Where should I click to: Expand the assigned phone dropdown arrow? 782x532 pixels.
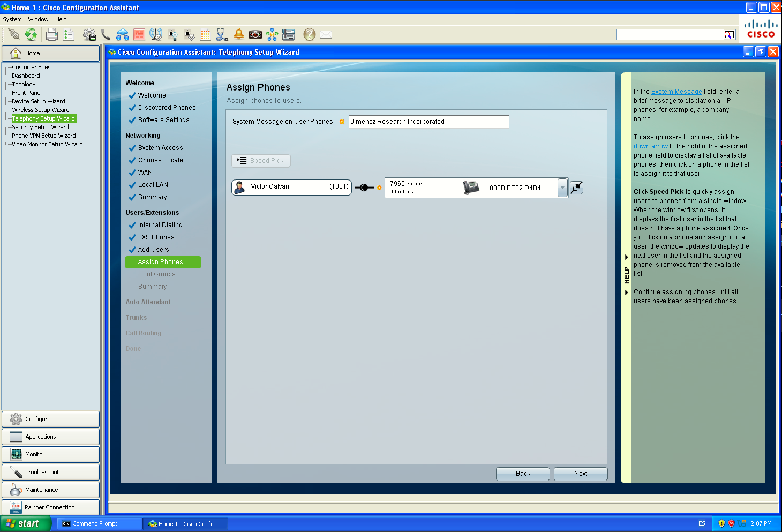(562, 188)
